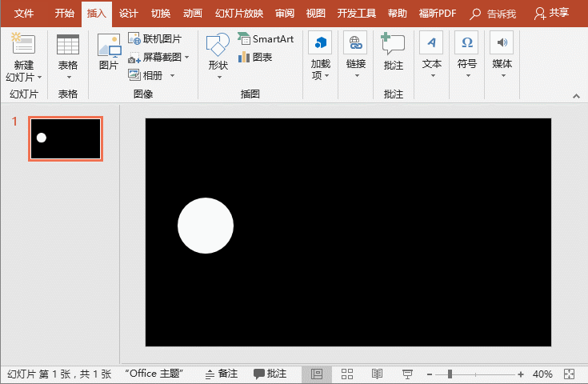Switch to slide sorter view
The width and height of the screenshot is (588, 384).
[x=347, y=374]
